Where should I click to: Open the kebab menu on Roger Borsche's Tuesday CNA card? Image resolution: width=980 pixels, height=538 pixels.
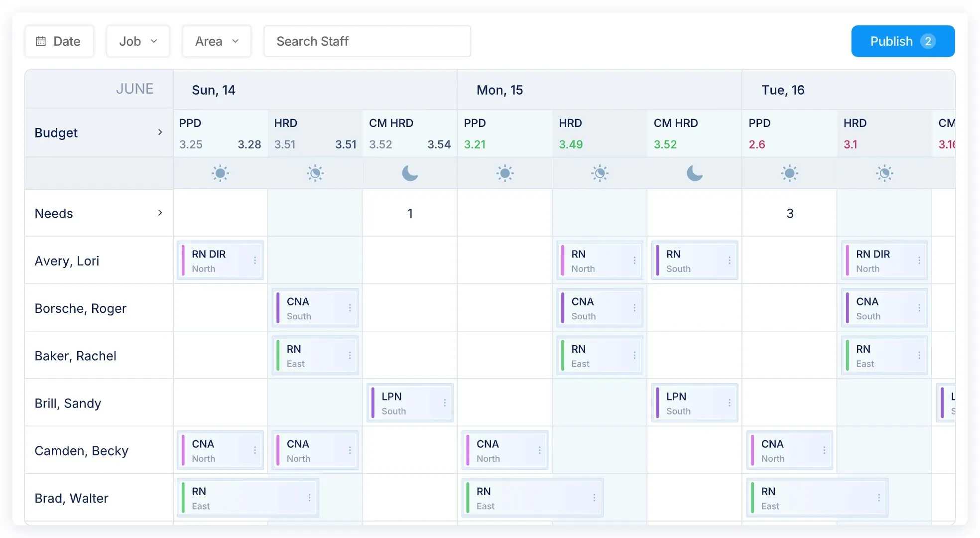[919, 308]
